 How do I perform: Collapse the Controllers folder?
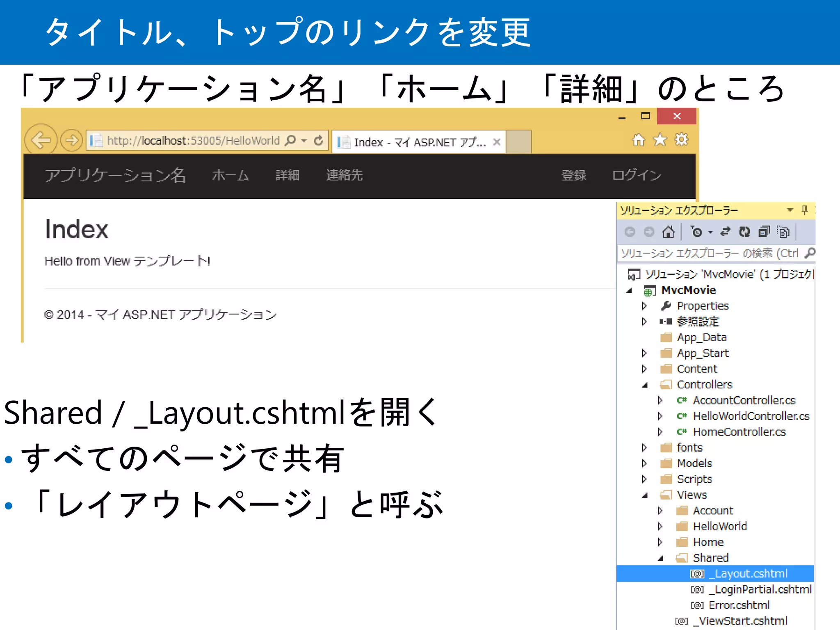pyautogui.click(x=645, y=385)
